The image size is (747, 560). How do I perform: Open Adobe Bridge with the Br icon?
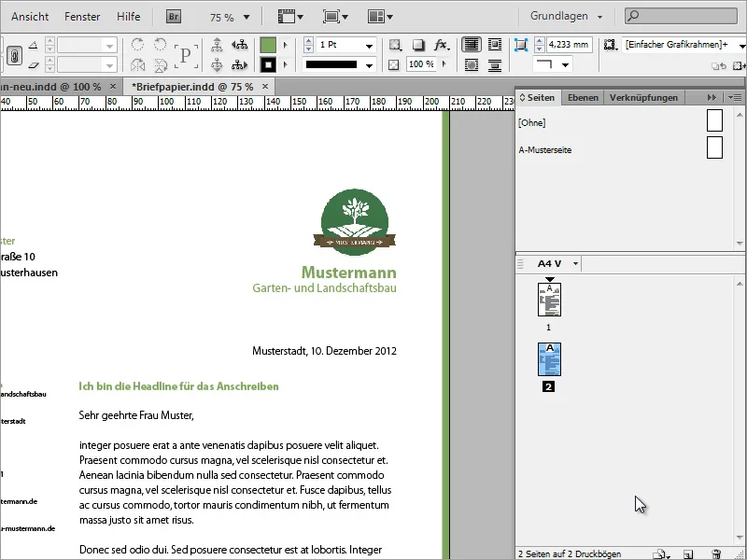174,17
